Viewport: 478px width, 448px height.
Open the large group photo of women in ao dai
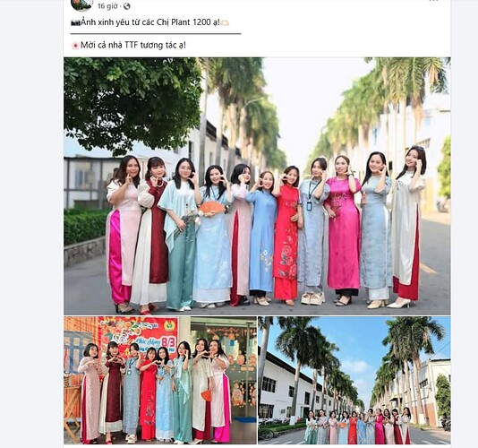coord(257,186)
